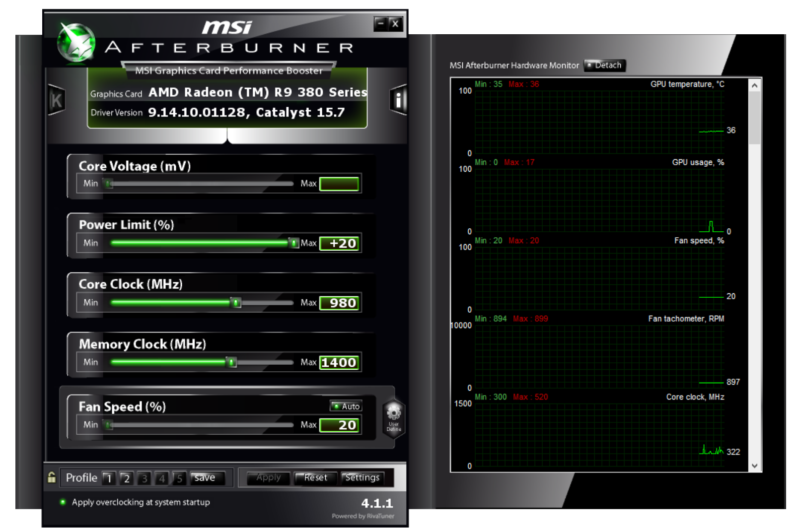Click the Core Voltage slider handle

(109, 184)
